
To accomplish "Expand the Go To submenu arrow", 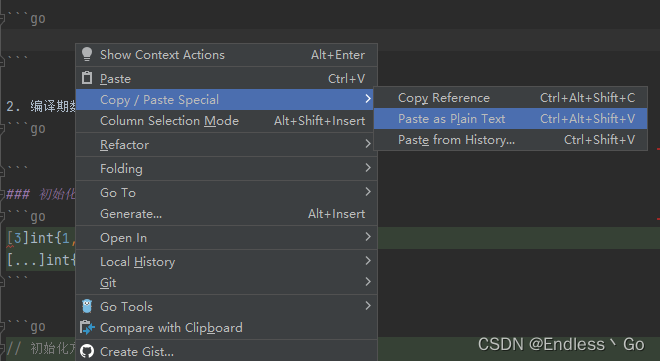I will click(368, 192).
